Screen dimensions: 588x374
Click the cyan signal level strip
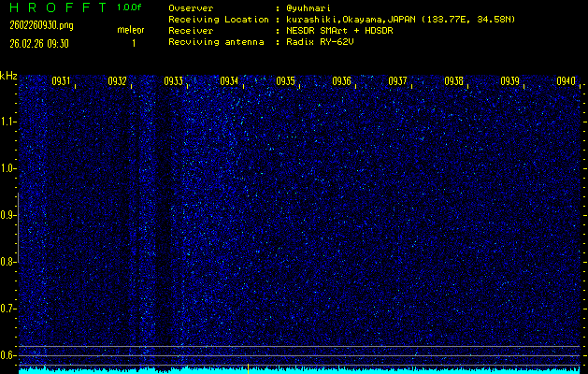coord(299,369)
